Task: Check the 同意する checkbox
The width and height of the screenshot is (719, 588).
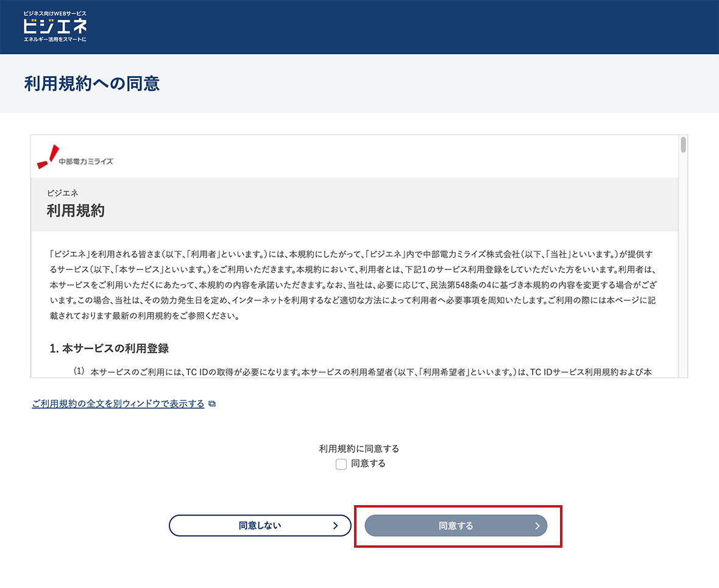Action: (341, 464)
